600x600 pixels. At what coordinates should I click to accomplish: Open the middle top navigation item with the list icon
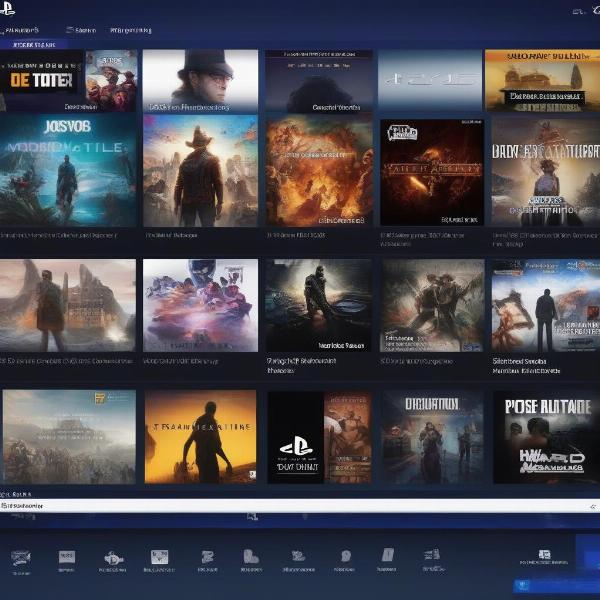[81, 30]
